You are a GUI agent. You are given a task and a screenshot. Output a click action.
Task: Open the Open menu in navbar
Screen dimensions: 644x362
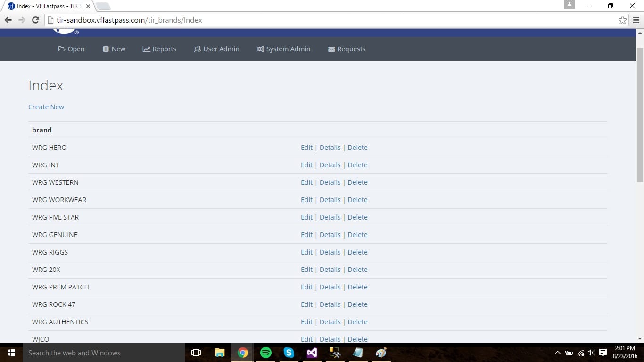pyautogui.click(x=71, y=49)
